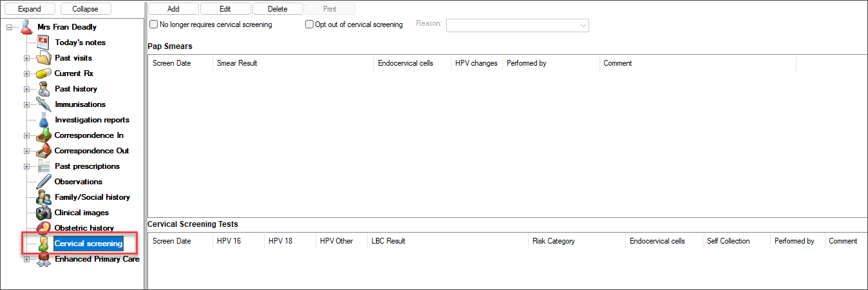Click the pill icon for Current Rx
This screenshot has width=868, height=290.
coord(43,73)
